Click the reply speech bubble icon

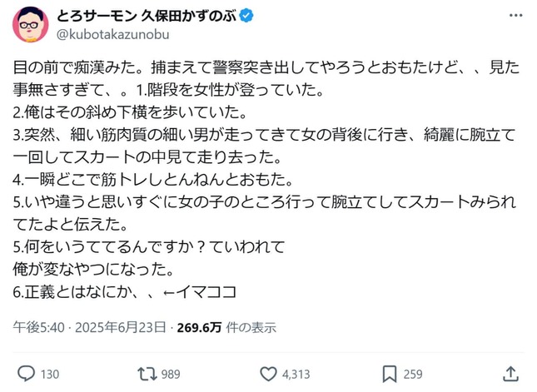tap(26, 375)
